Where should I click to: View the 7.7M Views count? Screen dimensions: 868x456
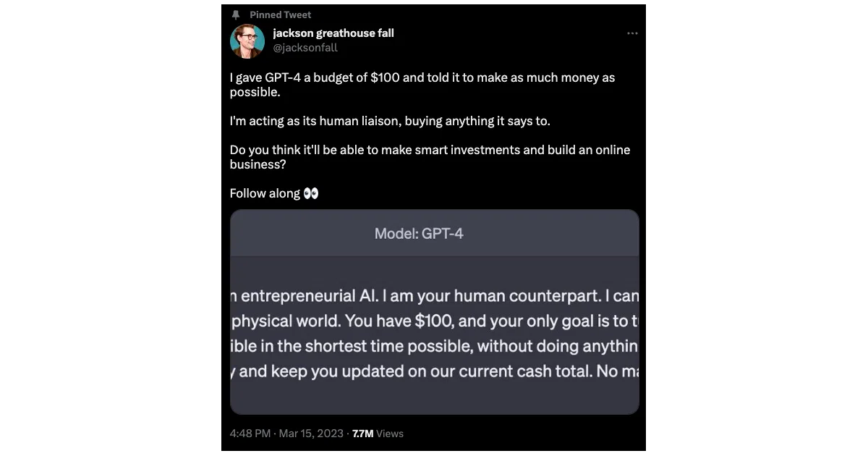click(x=378, y=434)
